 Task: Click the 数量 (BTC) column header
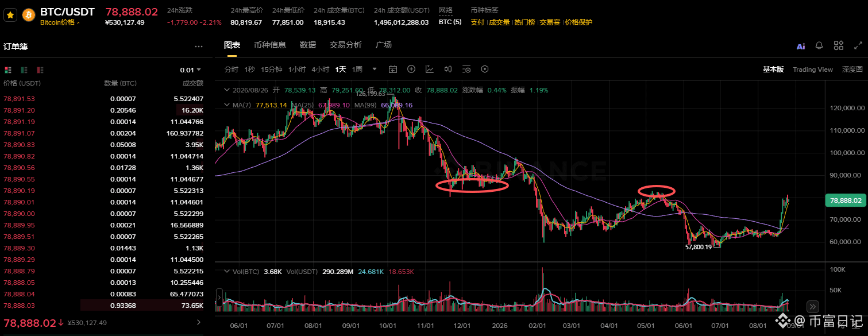120,83
